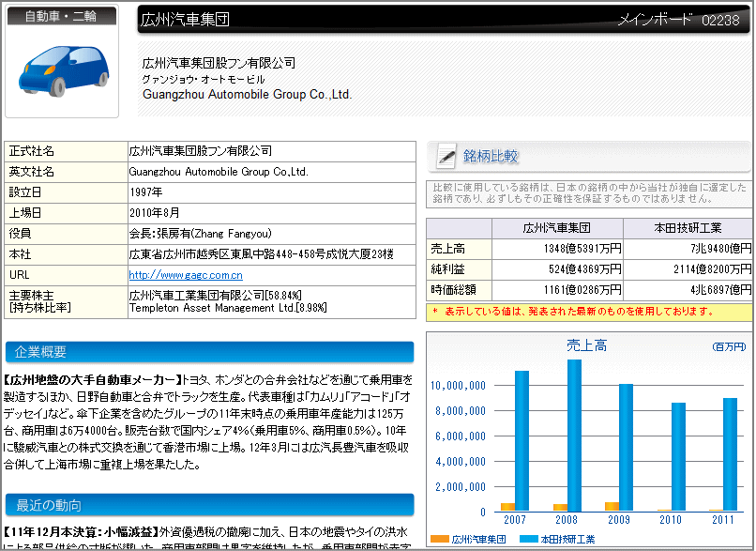Select the 1161億0286万円 market cap value
The width and height of the screenshot is (756, 551).
tap(582, 290)
